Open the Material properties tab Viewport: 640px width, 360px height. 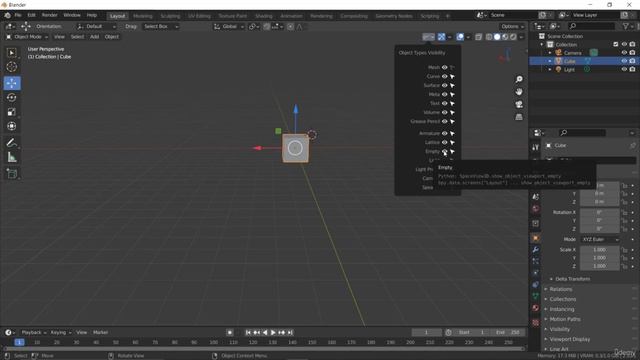tap(536, 308)
